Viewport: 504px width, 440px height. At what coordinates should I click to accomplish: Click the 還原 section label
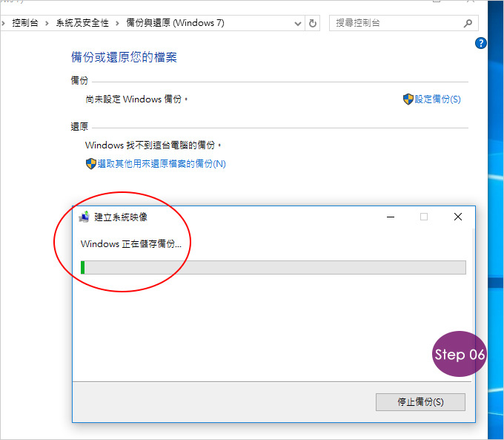[x=79, y=126]
